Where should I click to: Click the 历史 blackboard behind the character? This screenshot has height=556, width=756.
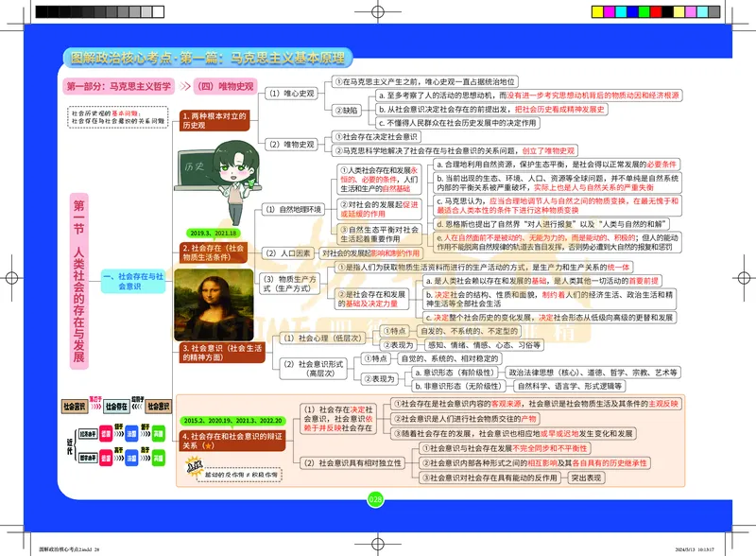(193, 168)
